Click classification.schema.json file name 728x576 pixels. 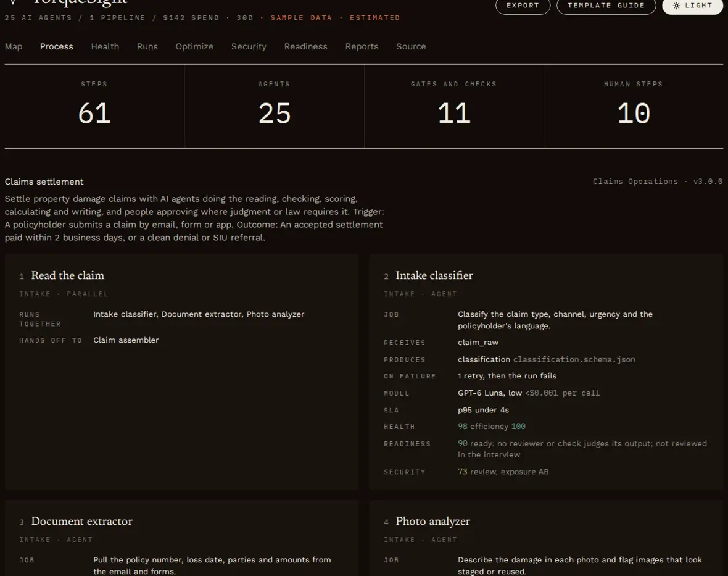(574, 359)
